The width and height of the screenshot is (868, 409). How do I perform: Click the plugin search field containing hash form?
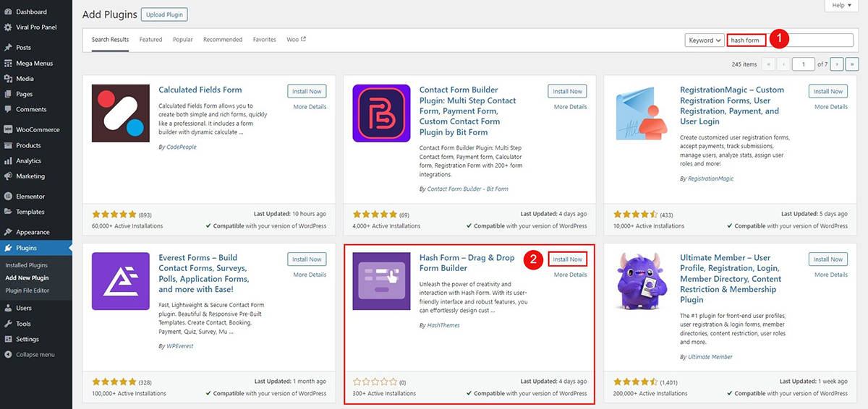pos(790,40)
